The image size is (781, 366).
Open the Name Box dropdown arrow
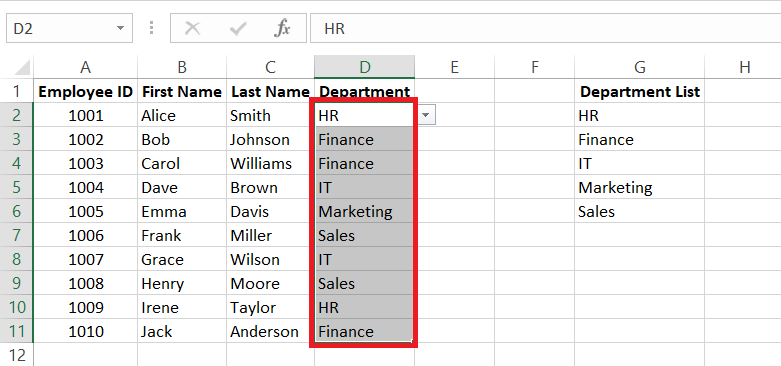pos(121,28)
